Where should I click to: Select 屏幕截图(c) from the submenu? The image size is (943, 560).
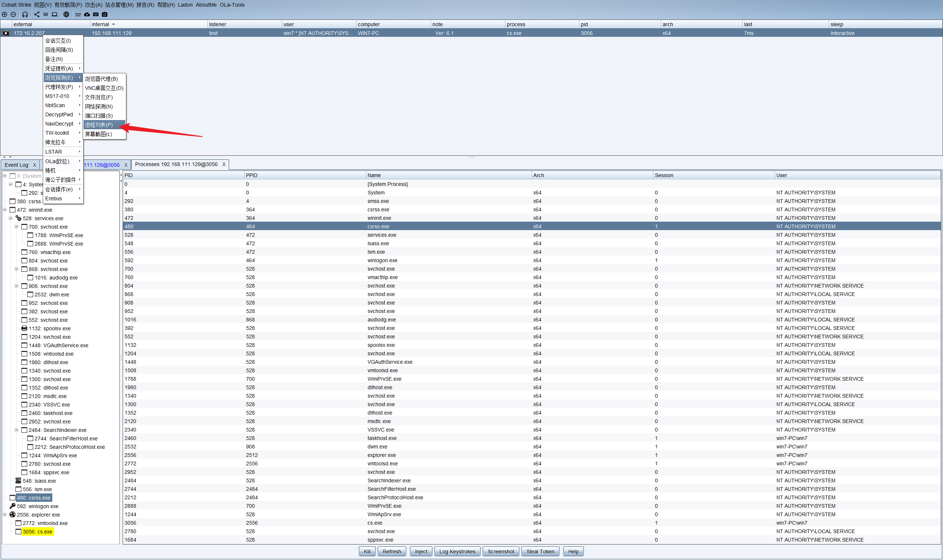[x=98, y=134]
